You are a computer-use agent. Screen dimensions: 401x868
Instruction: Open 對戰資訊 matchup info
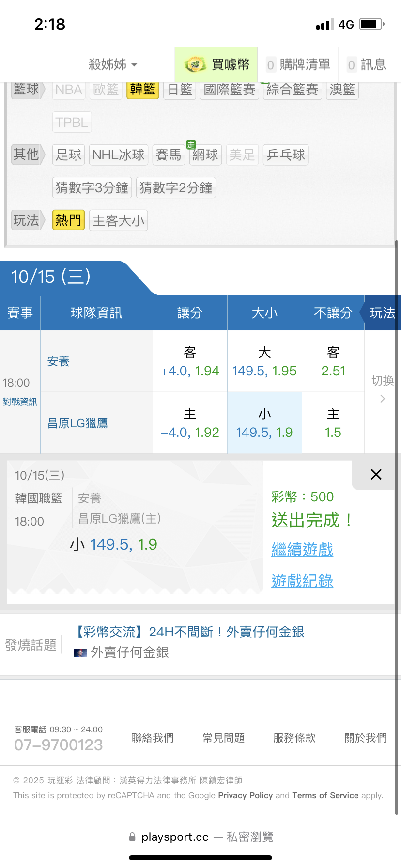[x=20, y=402]
